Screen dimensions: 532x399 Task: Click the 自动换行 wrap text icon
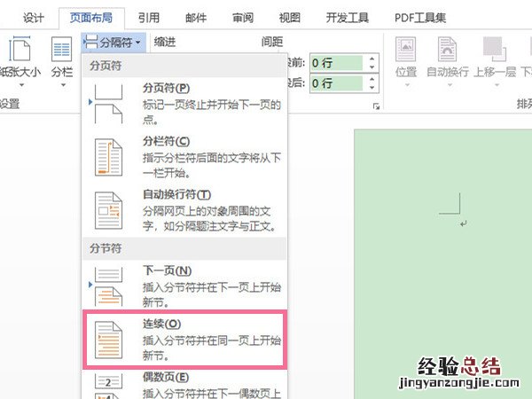pyautogui.click(x=447, y=49)
